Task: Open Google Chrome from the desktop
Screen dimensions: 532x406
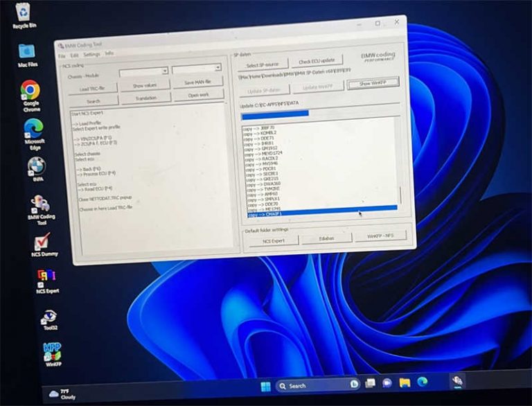Action: (30, 91)
